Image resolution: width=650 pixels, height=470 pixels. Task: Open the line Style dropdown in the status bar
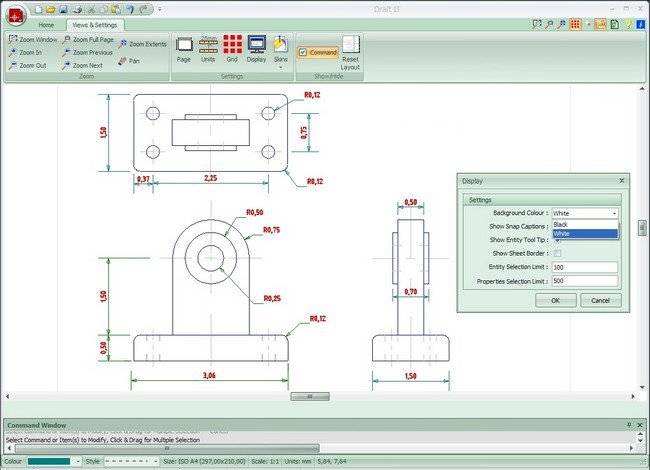pos(156,461)
